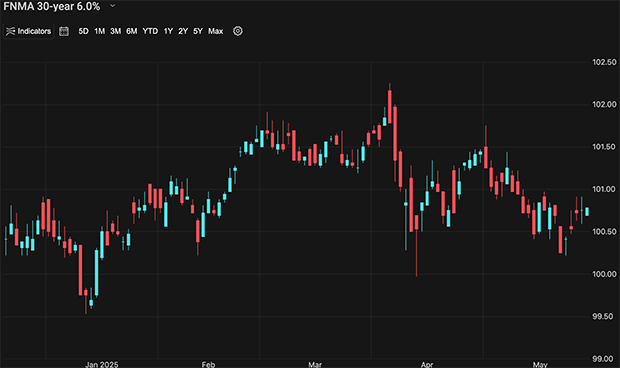This screenshot has height=368, width=620.
Task: Click the Jan 2025 date axis label
Action: click(102, 364)
